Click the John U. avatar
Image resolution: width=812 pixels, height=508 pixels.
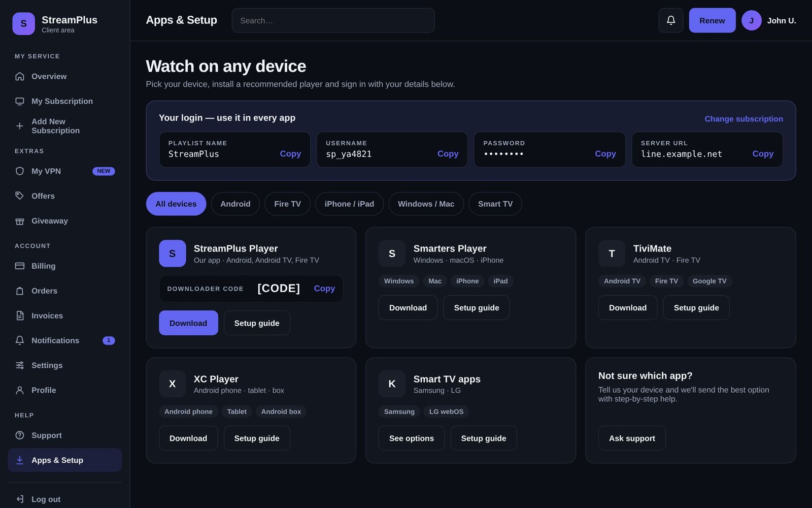point(751,20)
